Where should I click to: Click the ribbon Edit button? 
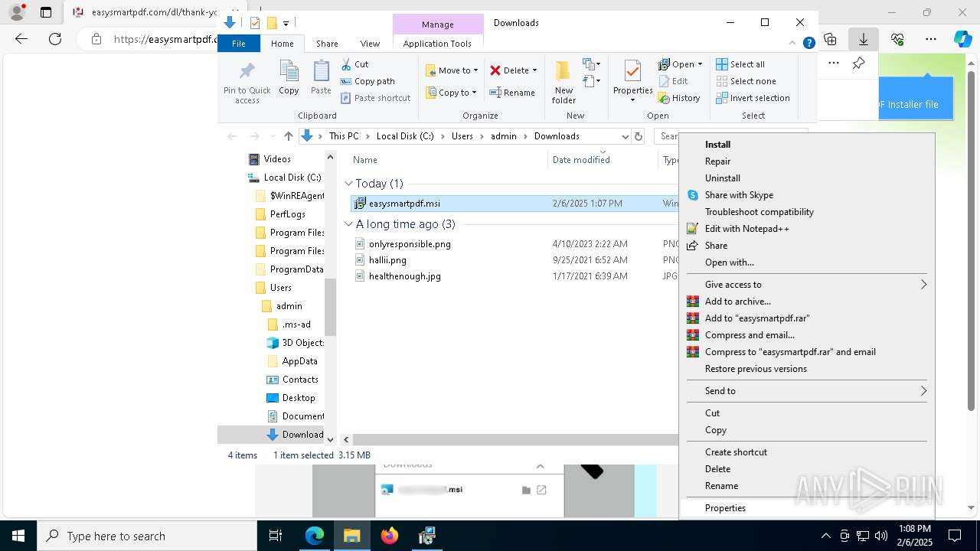tap(673, 81)
